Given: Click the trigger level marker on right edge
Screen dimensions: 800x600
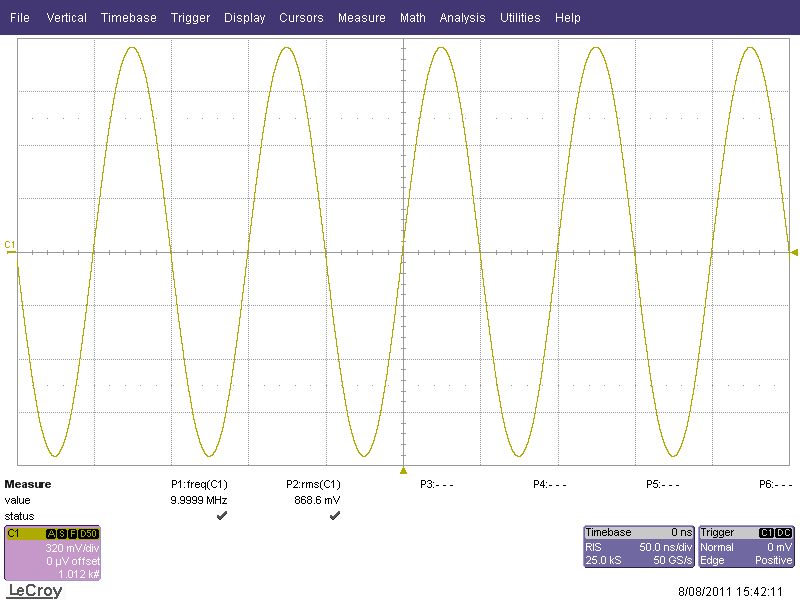Looking at the screenshot, I should point(793,251).
